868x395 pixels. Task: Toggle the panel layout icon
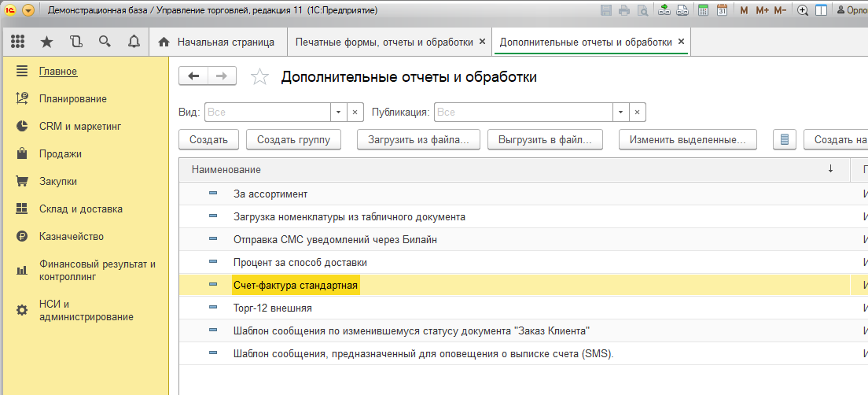tap(822, 10)
